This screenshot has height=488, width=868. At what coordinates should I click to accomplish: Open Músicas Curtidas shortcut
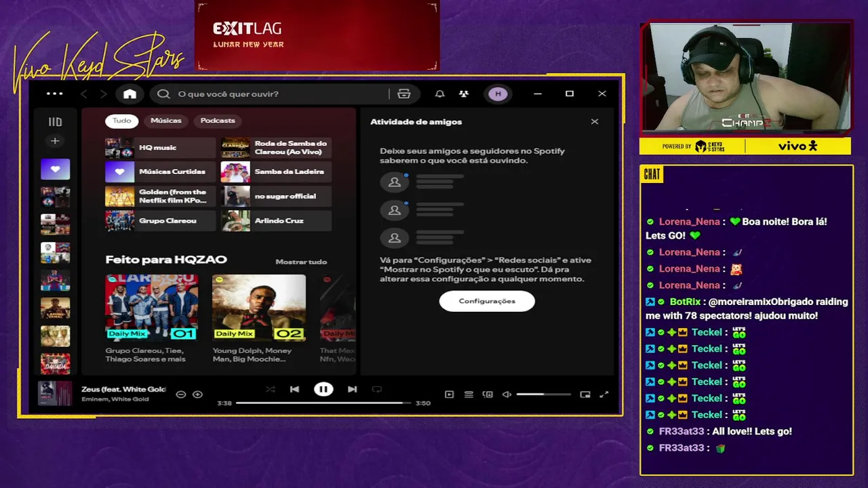tap(161, 172)
